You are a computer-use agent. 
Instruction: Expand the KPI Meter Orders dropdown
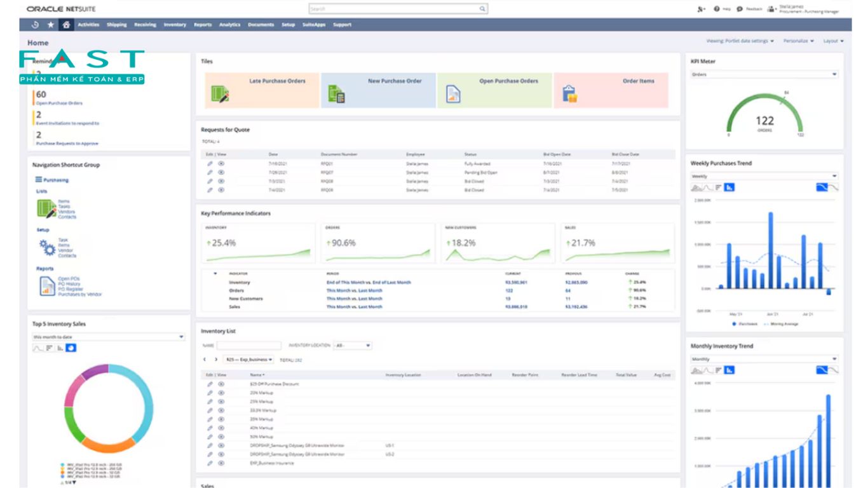(x=764, y=74)
